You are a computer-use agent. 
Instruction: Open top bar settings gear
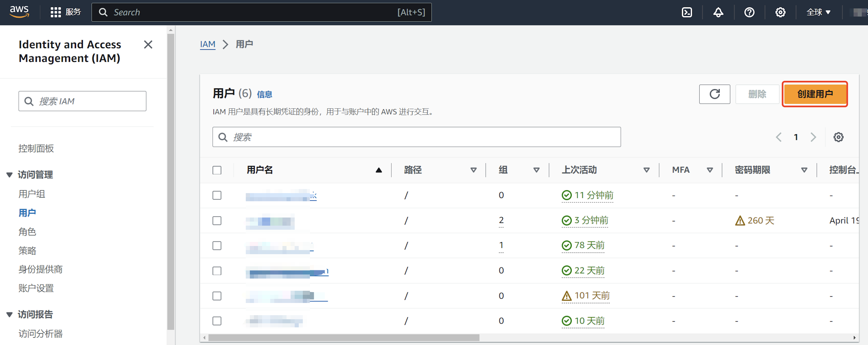coord(780,12)
